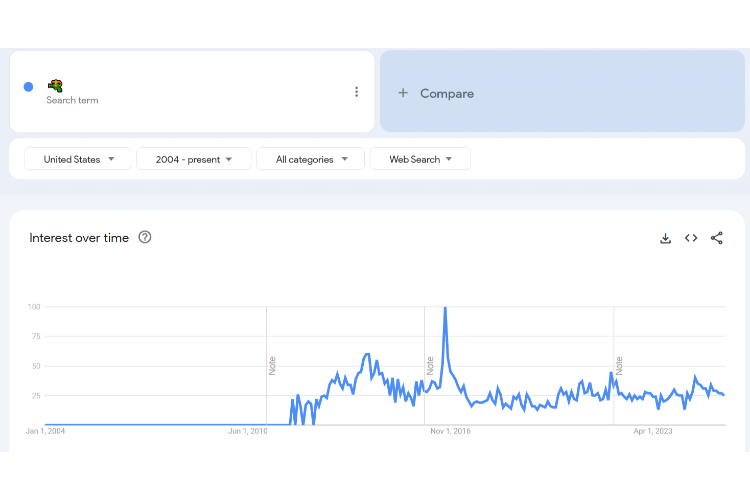Select the Jan 1, 2004 axis label
This screenshot has width=750, height=500.
click(x=46, y=432)
